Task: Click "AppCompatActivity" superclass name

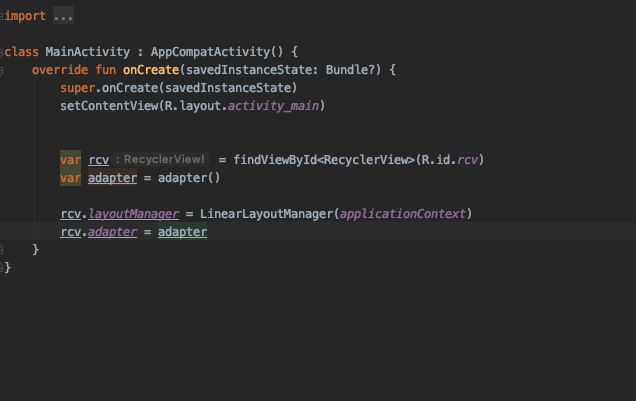Action: click(x=211, y=52)
